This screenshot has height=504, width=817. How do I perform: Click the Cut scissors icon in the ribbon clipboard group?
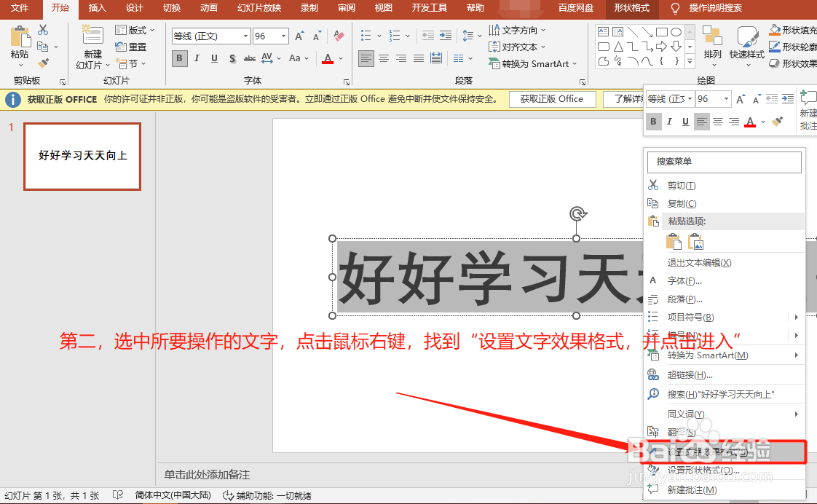43,30
